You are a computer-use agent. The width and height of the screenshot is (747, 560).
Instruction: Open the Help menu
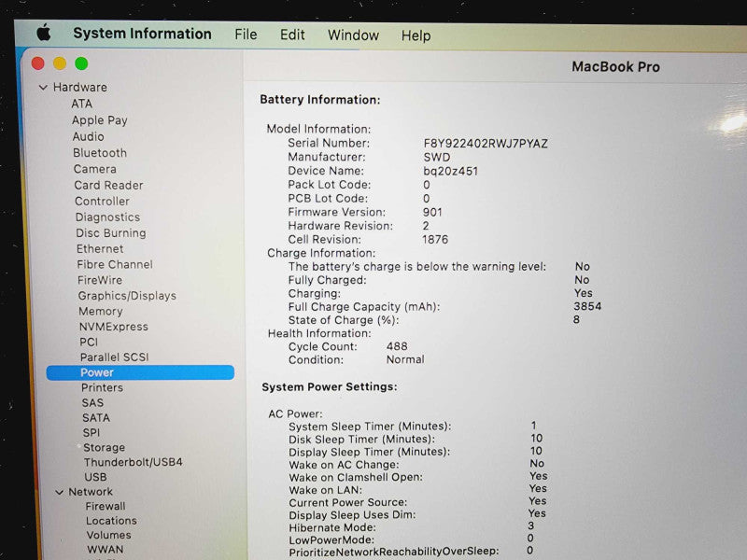(x=416, y=35)
